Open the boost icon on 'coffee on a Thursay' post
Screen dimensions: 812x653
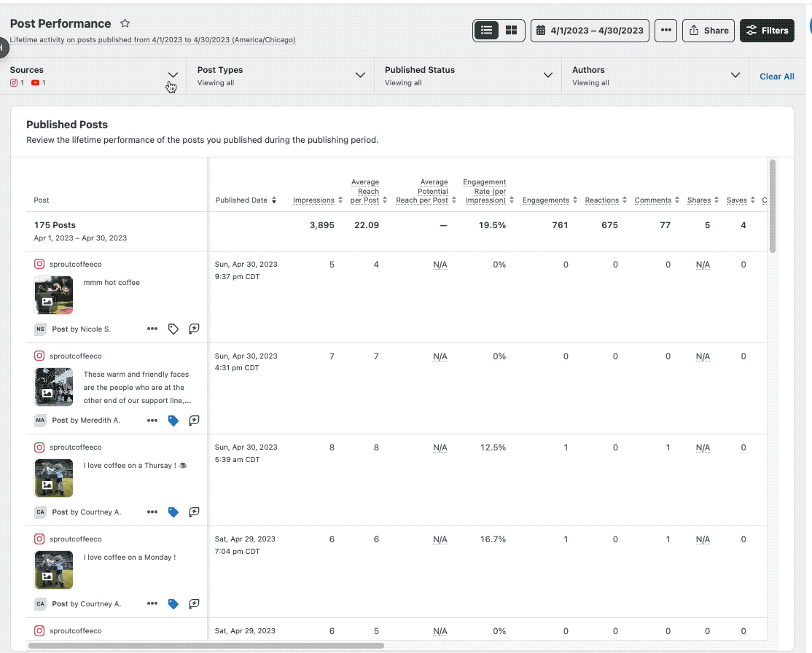(x=194, y=512)
